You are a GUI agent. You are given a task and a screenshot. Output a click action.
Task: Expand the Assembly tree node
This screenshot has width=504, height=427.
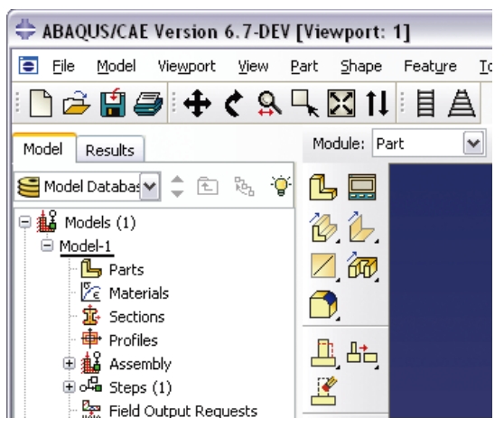click(x=69, y=364)
